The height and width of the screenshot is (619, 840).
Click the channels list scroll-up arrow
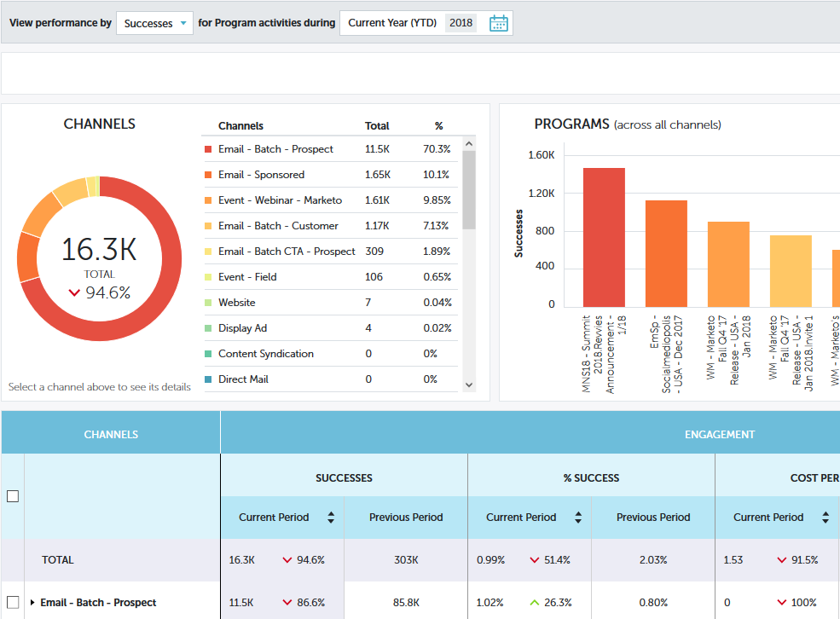pos(468,143)
